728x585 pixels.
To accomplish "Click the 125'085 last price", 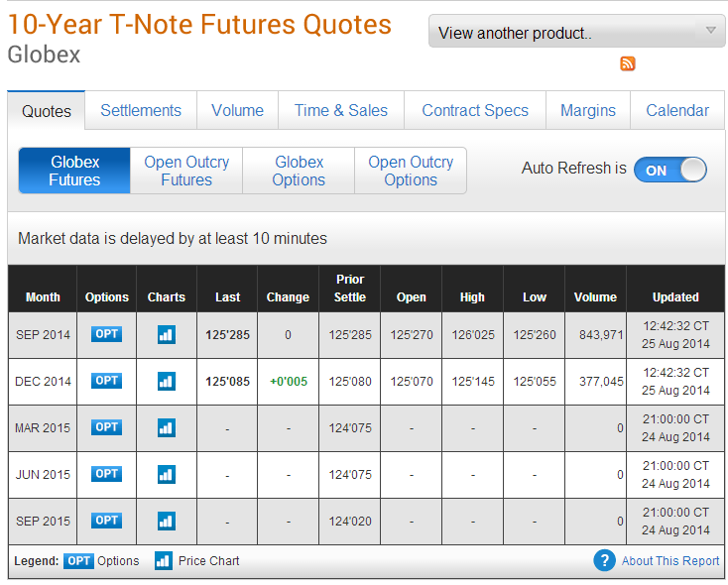I will coord(227,382).
